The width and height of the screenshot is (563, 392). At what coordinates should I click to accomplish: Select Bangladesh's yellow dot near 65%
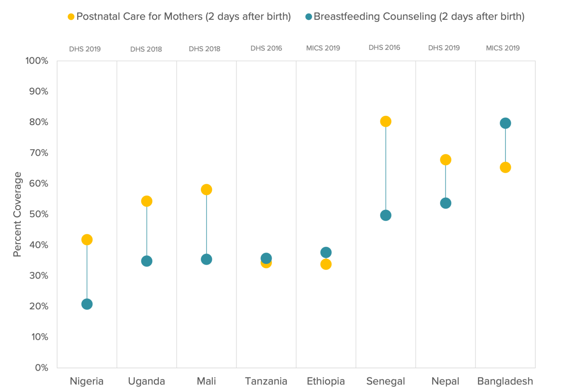point(505,167)
